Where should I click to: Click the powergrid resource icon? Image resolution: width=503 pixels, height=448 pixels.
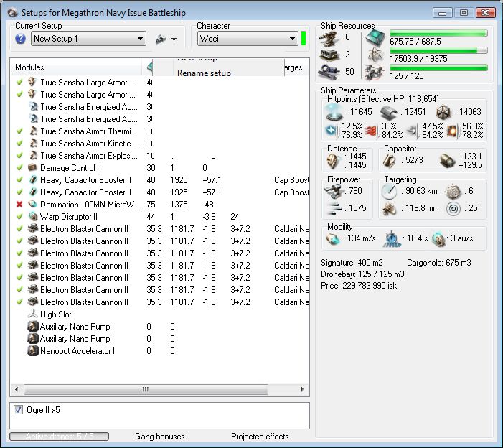pyautogui.click(x=375, y=55)
